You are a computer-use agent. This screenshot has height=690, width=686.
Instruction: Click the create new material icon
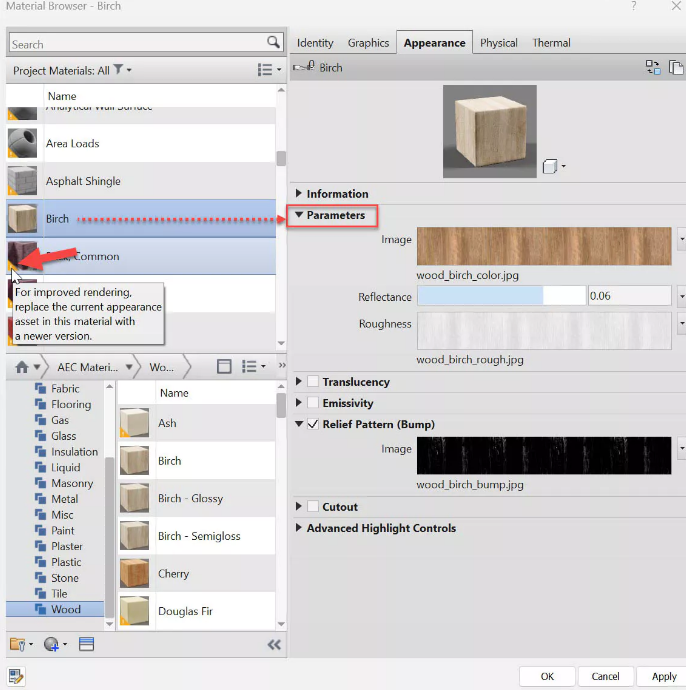pos(55,645)
